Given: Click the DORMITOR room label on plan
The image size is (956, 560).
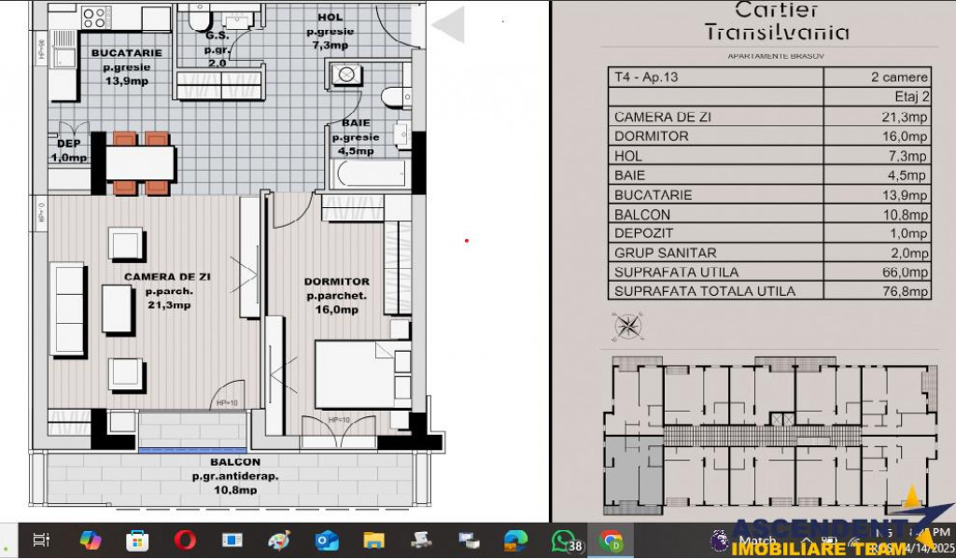Looking at the screenshot, I should tap(336, 282).
